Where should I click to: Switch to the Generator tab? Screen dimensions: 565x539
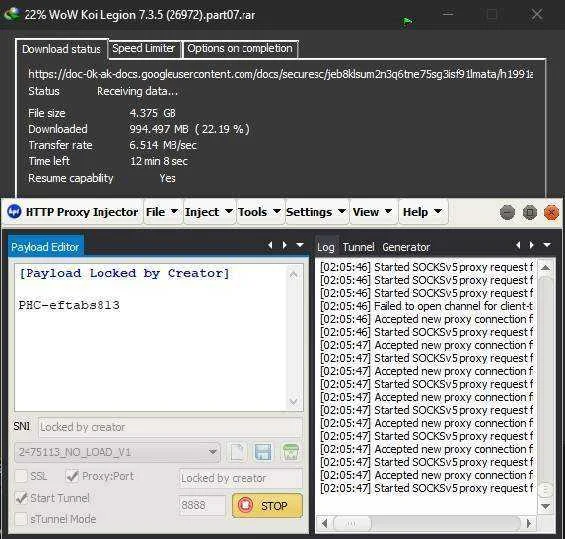[406, 247]
